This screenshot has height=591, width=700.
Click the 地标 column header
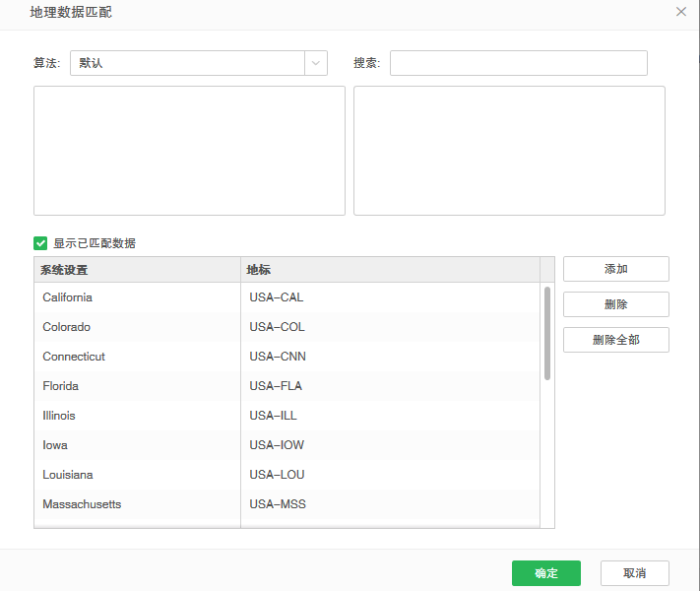coord(390,270)
